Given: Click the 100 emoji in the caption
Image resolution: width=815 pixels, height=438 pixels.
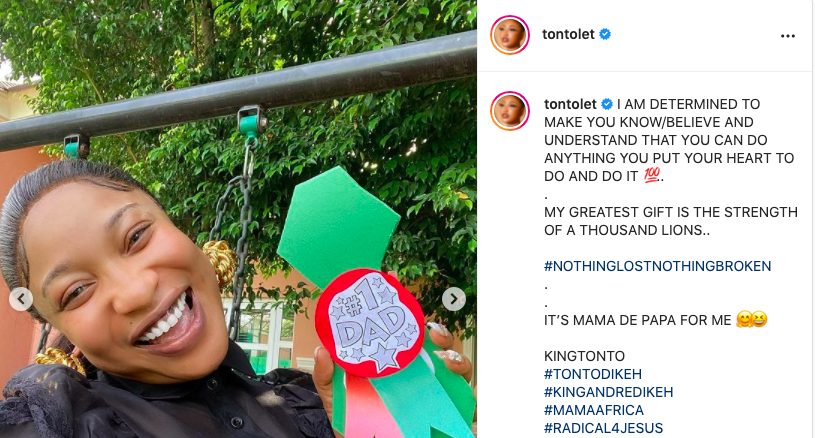Looking at the screenshot, I should click(x=653, y=176).
